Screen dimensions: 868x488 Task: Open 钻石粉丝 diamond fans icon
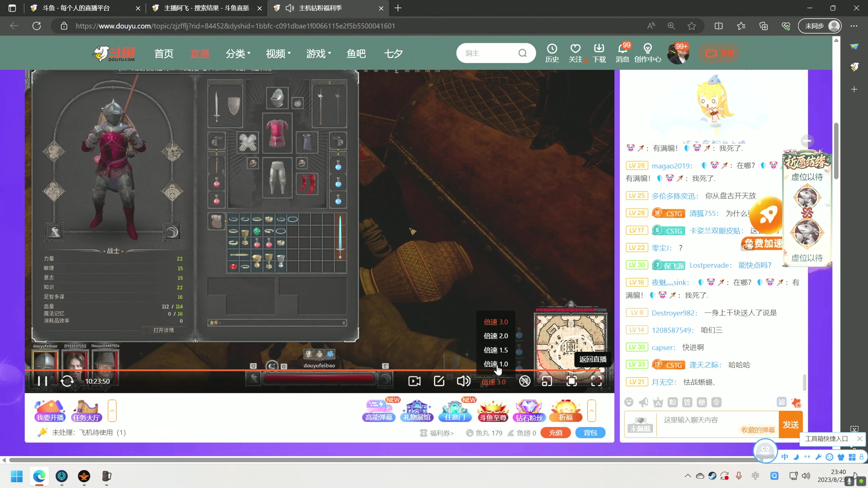click(x=529, y=410)
